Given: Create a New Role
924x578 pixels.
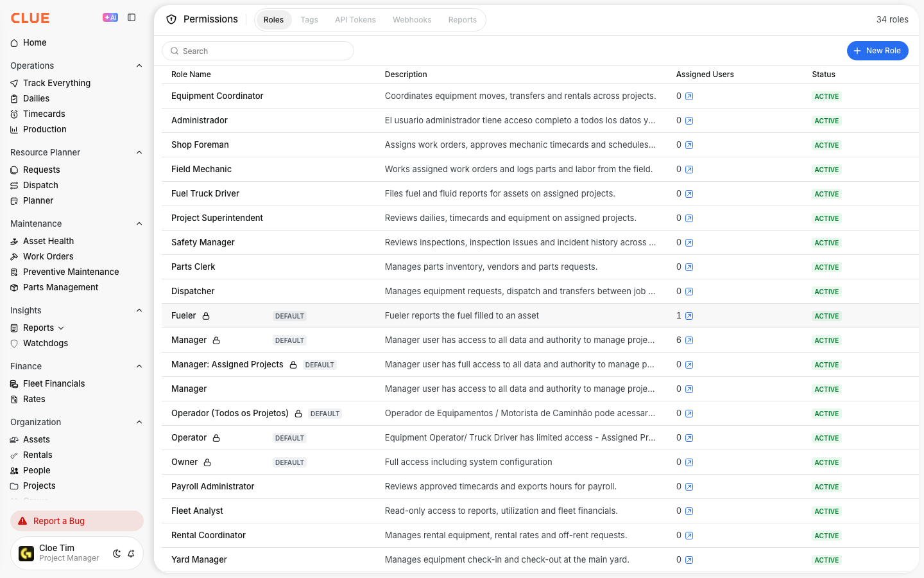Looking at the screenshot, I should pos(878,51).
